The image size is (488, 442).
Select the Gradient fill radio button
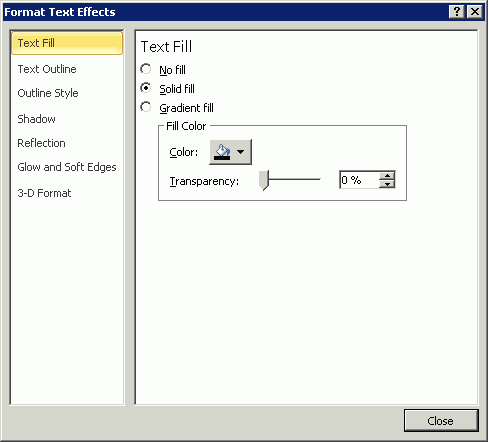[x=146, y=107]
